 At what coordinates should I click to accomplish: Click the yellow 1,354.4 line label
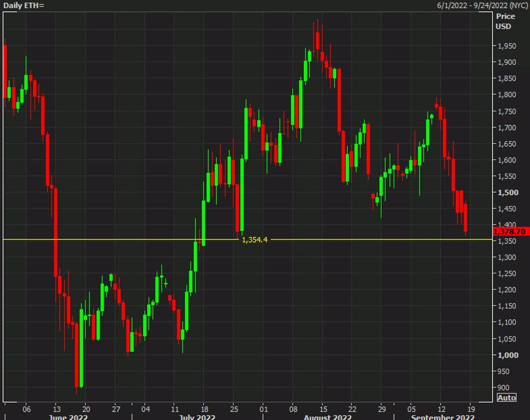click(x=254, y=240)
